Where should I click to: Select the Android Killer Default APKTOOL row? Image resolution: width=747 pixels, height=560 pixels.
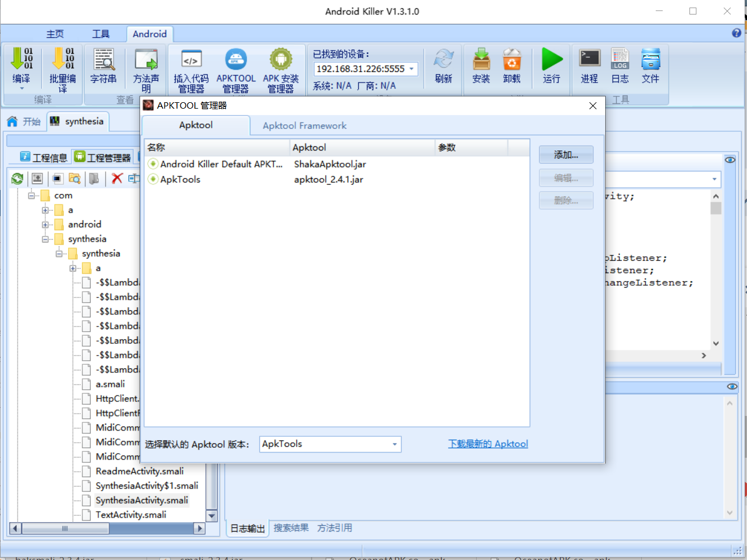(x=337, y=164)
